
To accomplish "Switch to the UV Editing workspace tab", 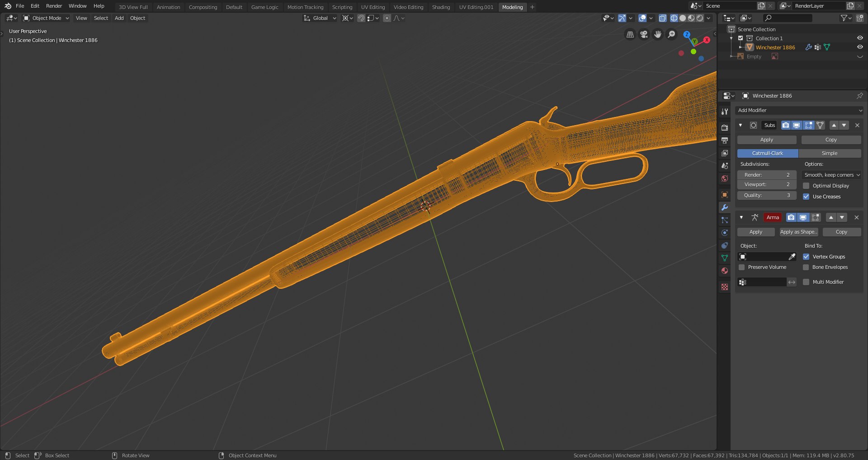I will click(x=373, y=7).
